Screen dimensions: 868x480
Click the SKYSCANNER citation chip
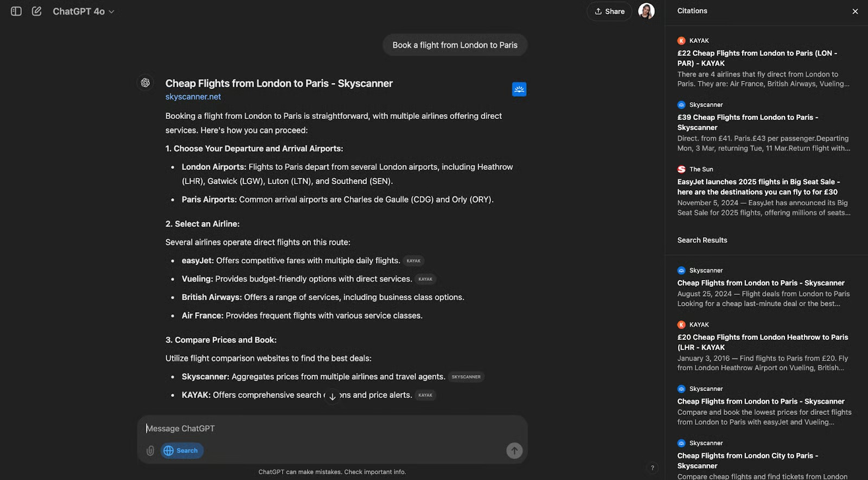point(466,377)
